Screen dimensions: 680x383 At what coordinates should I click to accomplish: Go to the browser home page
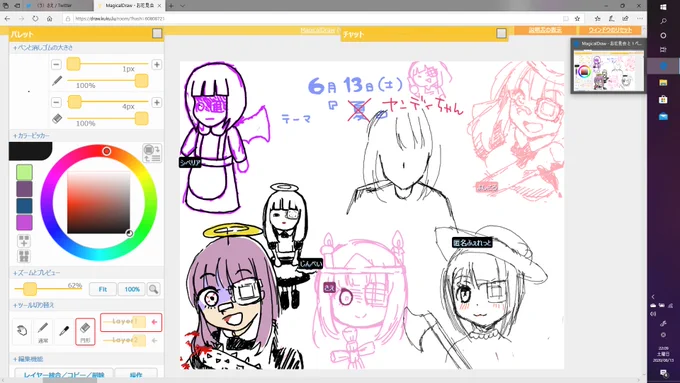[49, 19]
